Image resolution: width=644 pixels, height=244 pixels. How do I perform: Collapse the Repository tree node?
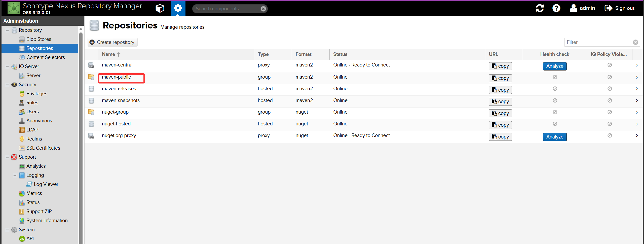[x=7, y=30]
